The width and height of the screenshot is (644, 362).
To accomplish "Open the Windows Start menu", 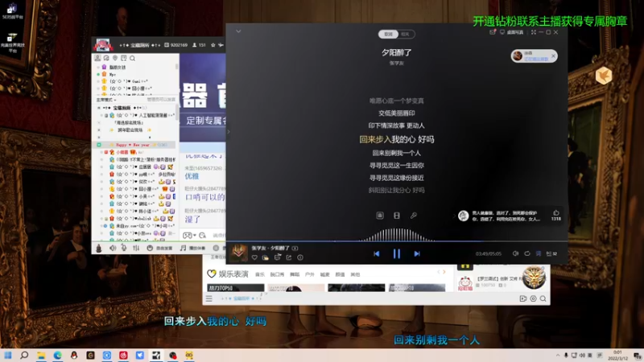I will point(8,355).
